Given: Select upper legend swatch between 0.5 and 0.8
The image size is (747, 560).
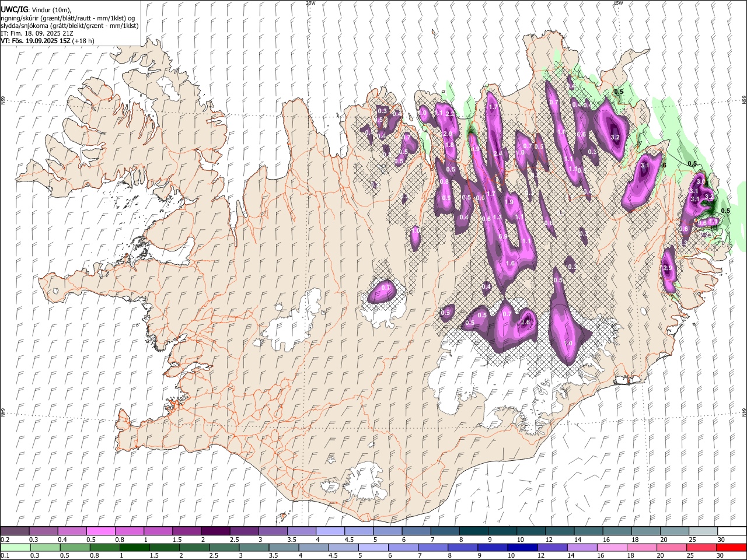Looking at the screenshot, I should (x=100, y=531).
